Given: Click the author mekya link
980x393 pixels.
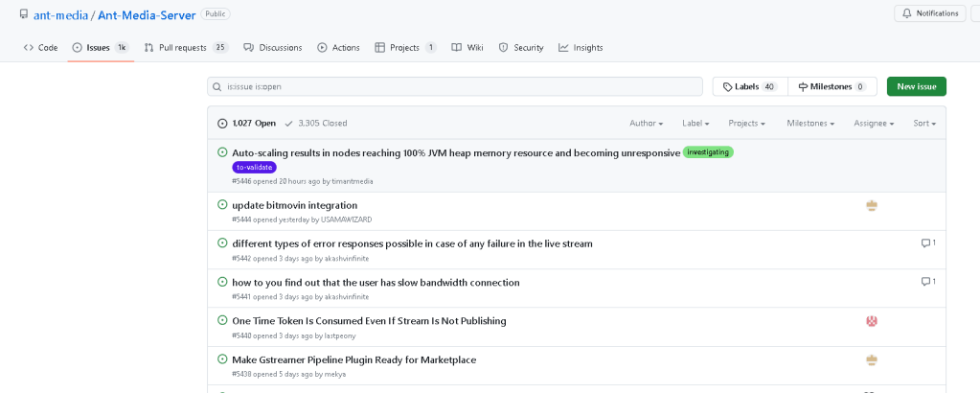Looking at the screenshot, I should (335, 374).
